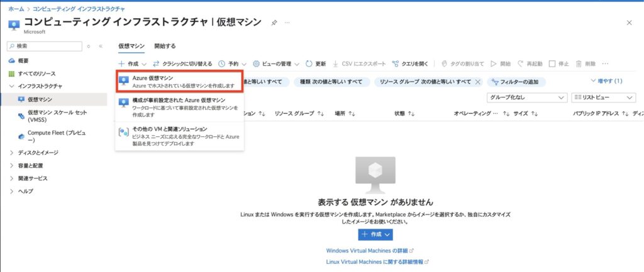This screenshot has width=644, height=272.
Task: Open Linux Virtual Machines に関する詳細情報 link
Action: pyautogui.click(x=377, y=261)
